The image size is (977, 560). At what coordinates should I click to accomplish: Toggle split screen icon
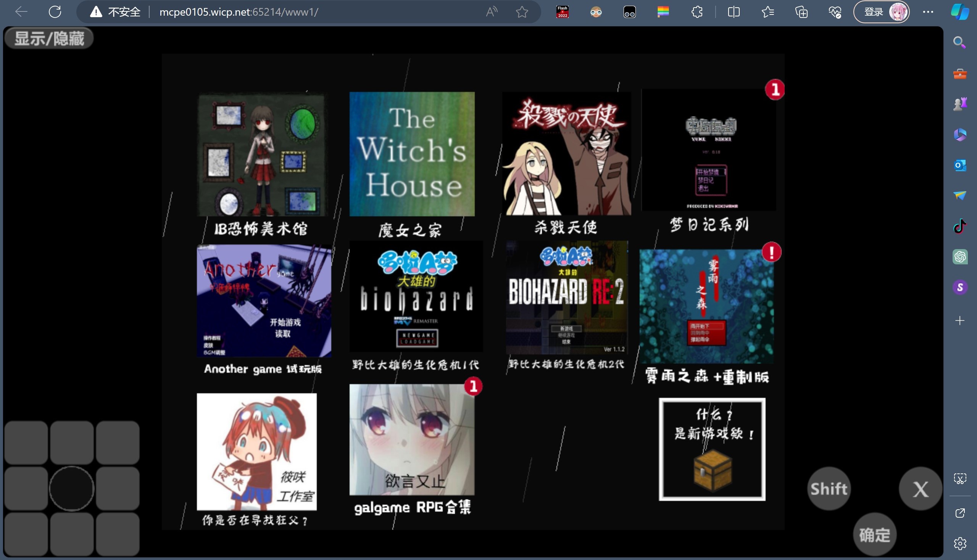click(734, 12)
